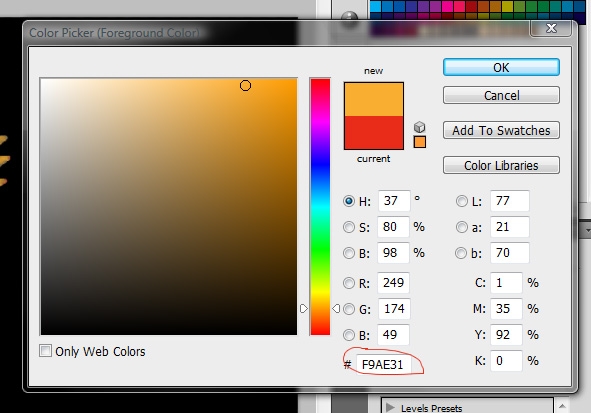The image size is (591, 413).
Task: Open the Color Libraries
Action: (x=501, y=165)
